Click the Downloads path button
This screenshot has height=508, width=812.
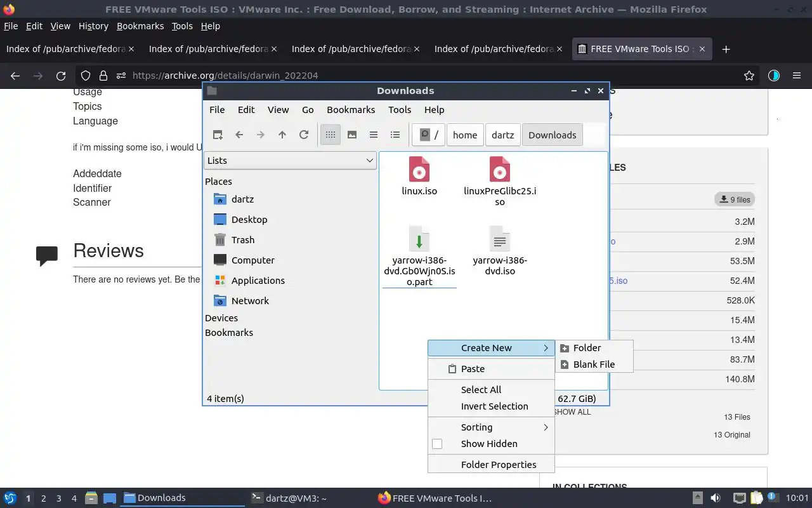[x=553, y=135]
